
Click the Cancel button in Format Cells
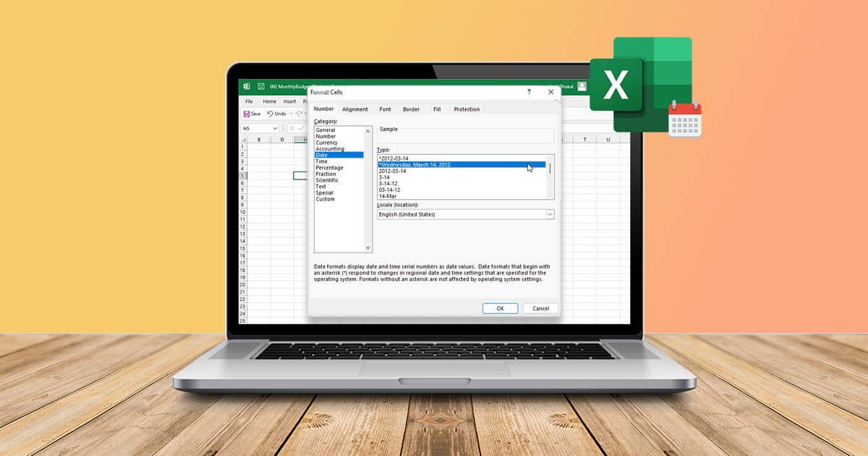click(540, 308)
